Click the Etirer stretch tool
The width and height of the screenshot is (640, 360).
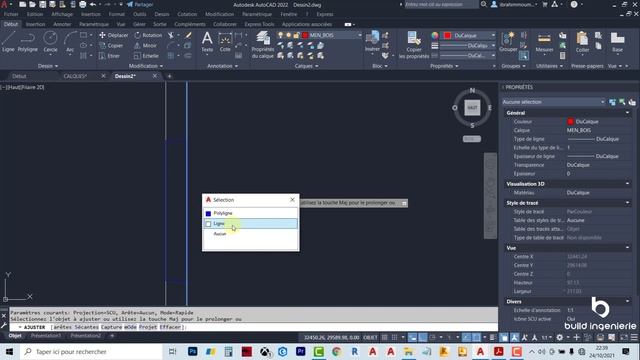point(109,56)
